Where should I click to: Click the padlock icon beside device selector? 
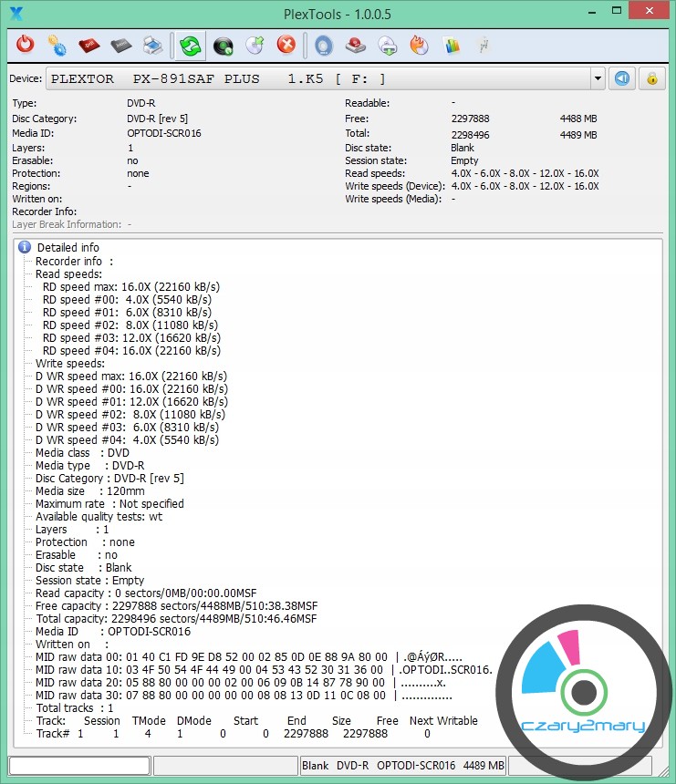click(x=651, y=78)
